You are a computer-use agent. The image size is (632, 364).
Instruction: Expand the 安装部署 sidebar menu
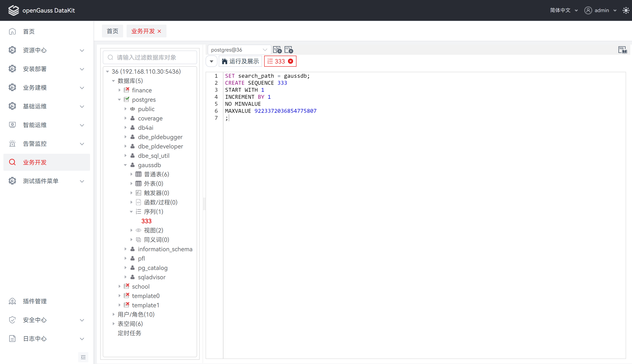point(47,69)
